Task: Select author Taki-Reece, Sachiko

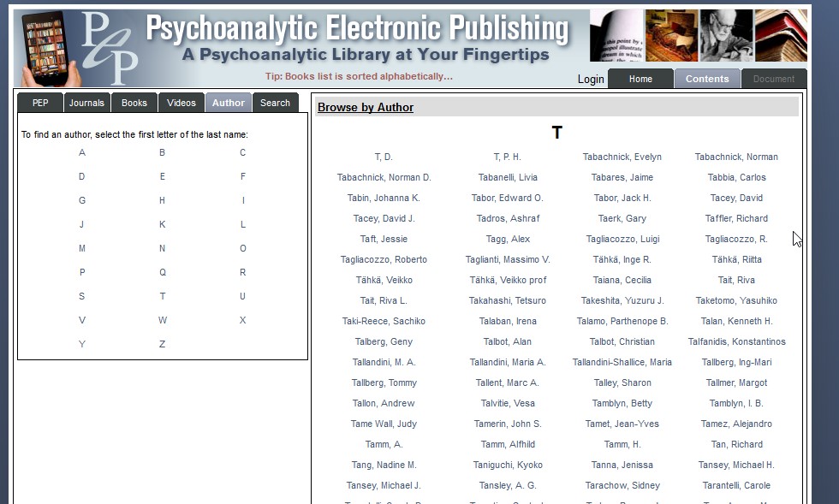Action: pyautogui.click(x=384, y=321)
